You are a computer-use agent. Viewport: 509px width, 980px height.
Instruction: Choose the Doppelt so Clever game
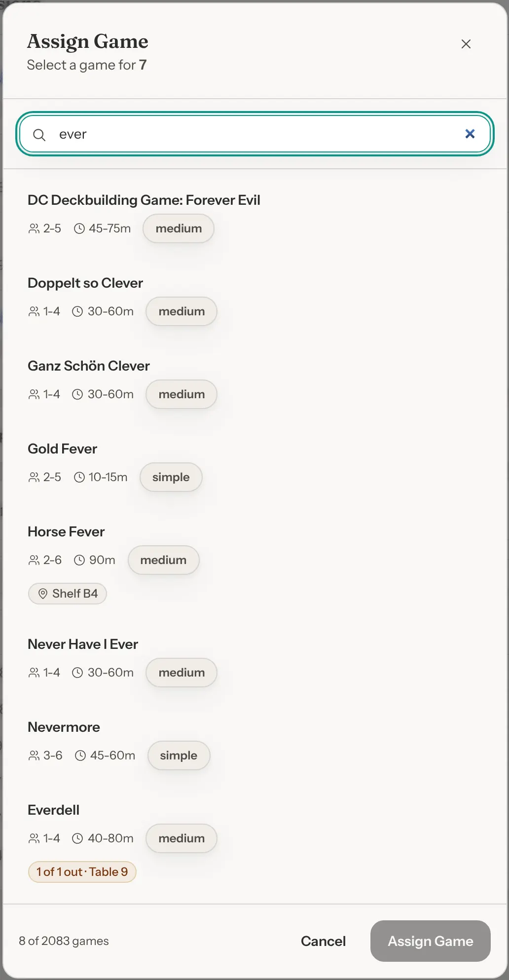(254, 299)
